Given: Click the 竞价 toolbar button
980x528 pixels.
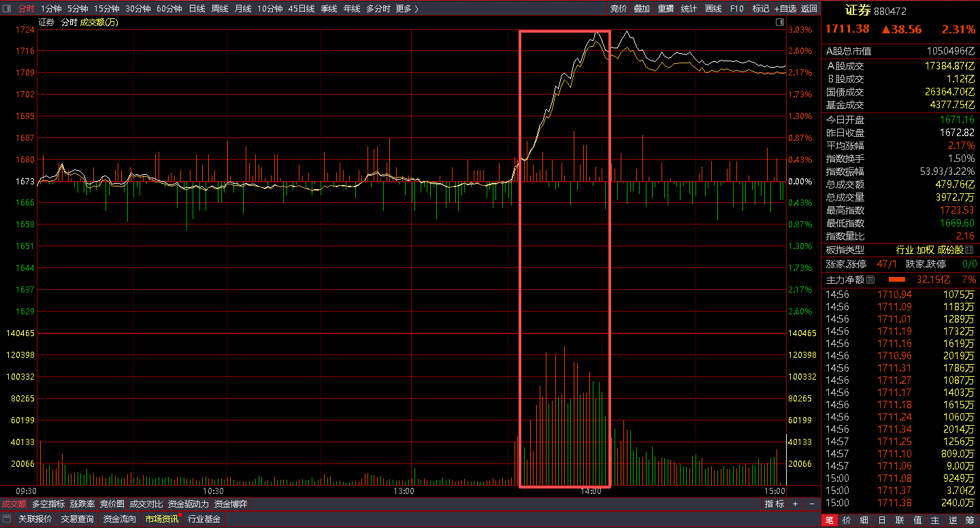Looking at the screenshot, I should pos(619,9).
